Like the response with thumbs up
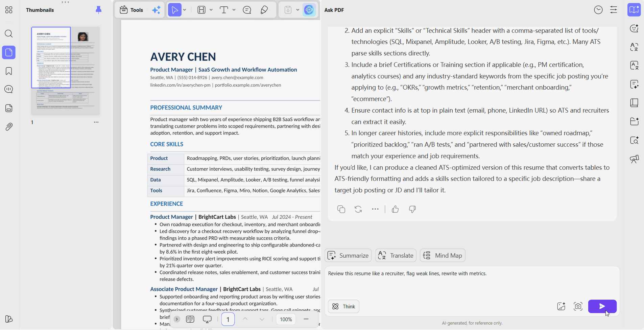 (395, 209)
